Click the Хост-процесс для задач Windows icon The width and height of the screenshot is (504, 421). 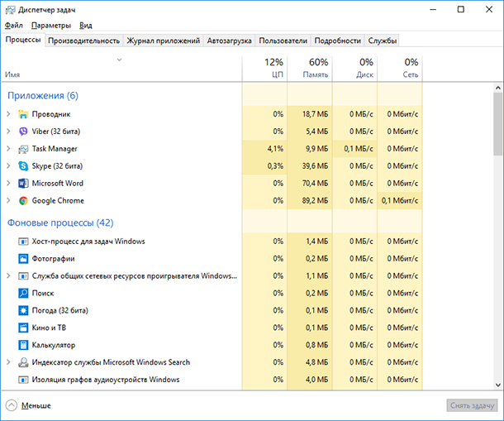pyautogui.click(x=23, y=242)
